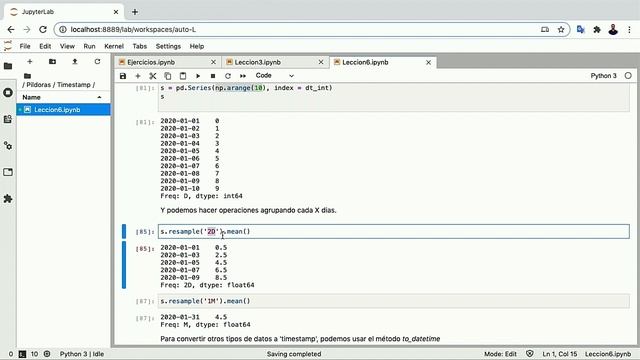Create a new launcher in file browser
This screenshot has width=640, height=360.
[29, 62]
